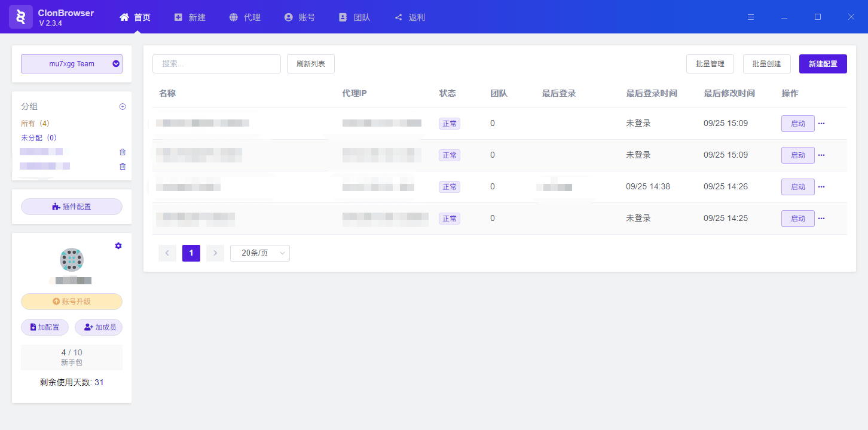
Task: Click inside the 搜索 search field
Action: point(216,63)
